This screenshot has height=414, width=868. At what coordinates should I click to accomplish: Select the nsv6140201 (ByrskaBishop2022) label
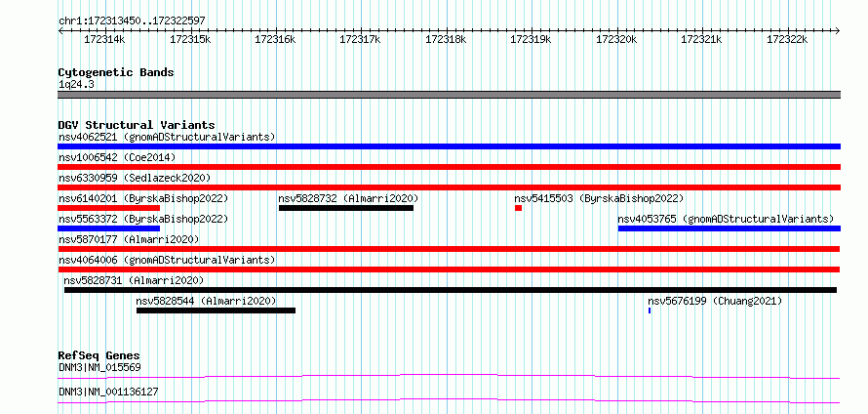point(143,198)
